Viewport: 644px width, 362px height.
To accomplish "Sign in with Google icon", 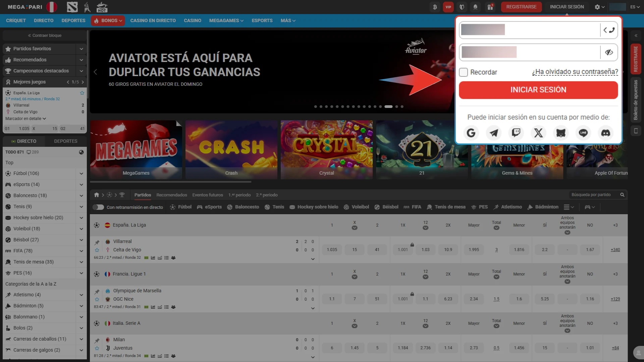I will click(471, 133).
